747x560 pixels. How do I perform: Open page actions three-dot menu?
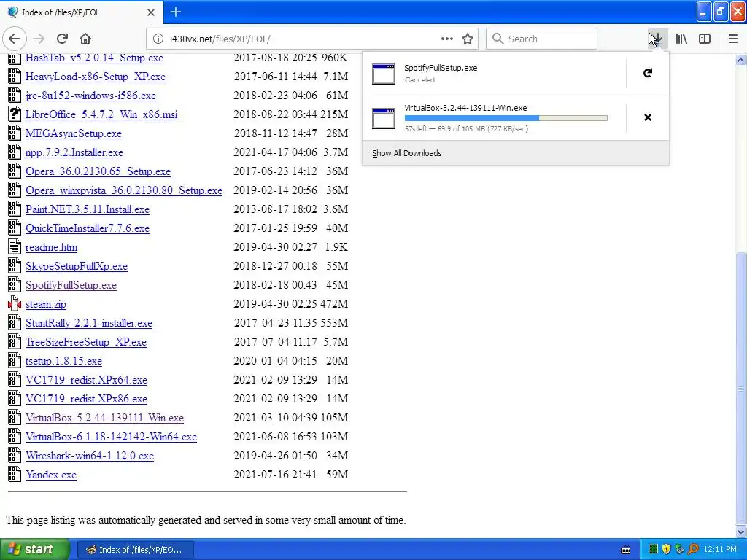pyautogui.click(x=447, y=39)
